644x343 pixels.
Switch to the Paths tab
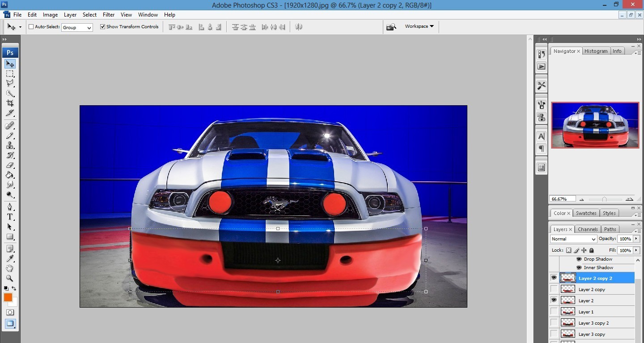click(x=610, y=229)
